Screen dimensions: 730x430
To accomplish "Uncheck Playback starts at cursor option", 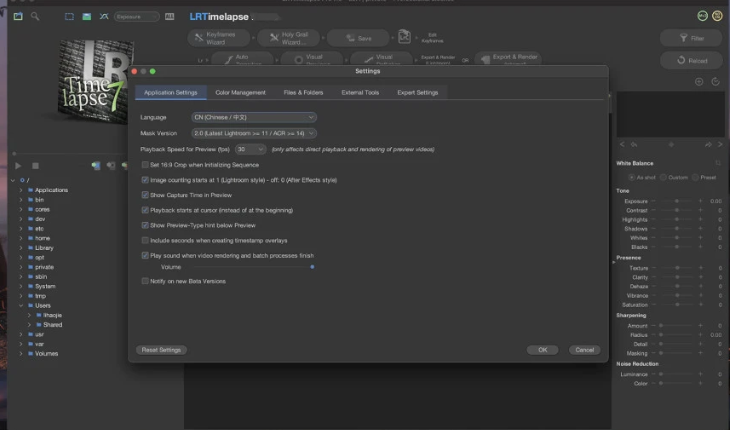I will [145, 210].
